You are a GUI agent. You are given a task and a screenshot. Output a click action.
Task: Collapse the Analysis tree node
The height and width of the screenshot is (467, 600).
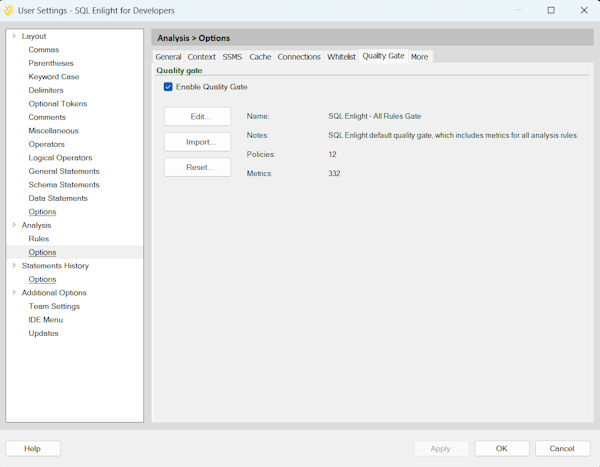(14, 225)
